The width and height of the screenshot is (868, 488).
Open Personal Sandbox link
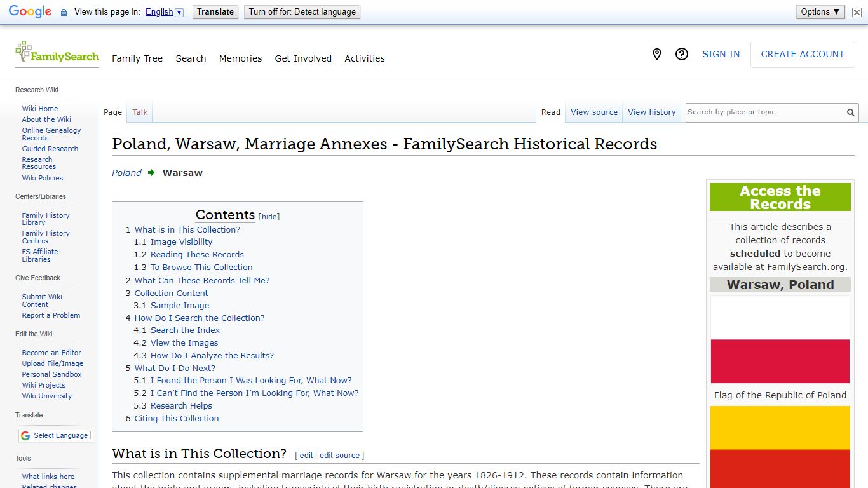(x=51, y=374)
